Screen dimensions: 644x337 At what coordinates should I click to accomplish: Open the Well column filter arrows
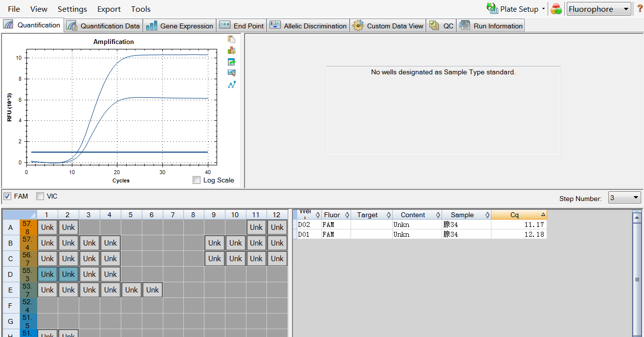click(318, 215)
